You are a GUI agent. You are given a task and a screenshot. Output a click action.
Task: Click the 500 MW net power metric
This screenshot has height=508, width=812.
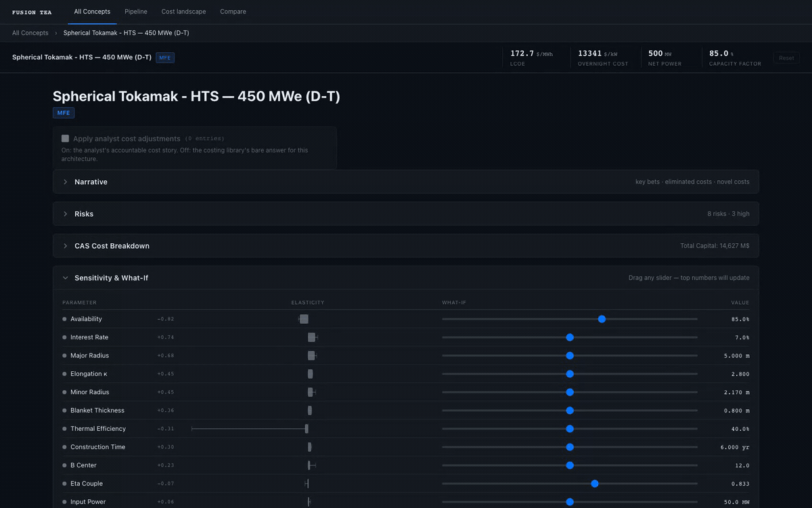coord(665,58)
